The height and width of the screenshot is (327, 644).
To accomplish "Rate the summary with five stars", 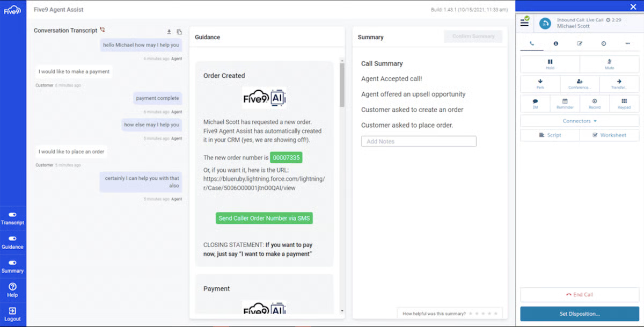I will (x=495, y=314).
